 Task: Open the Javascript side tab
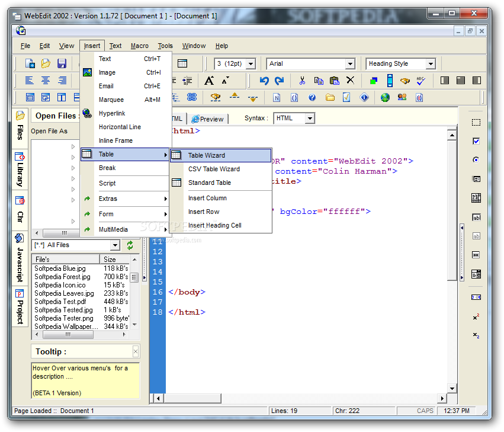(x=20, y=258)
